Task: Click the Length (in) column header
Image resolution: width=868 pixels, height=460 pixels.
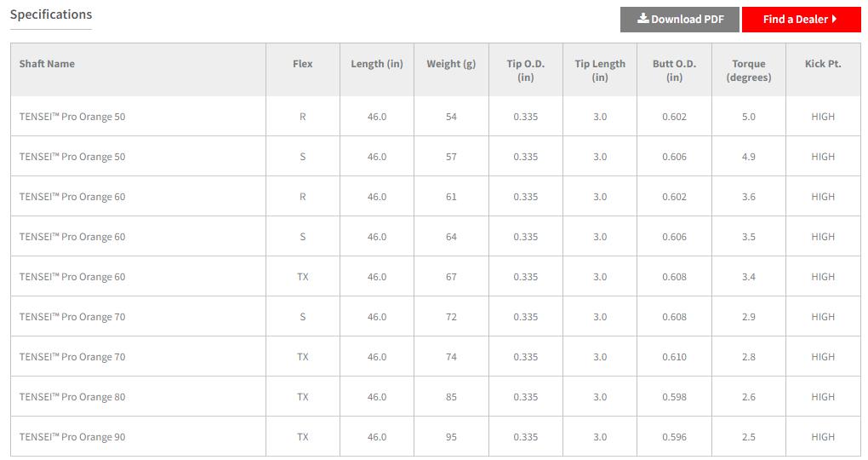Action: [377, 64]
